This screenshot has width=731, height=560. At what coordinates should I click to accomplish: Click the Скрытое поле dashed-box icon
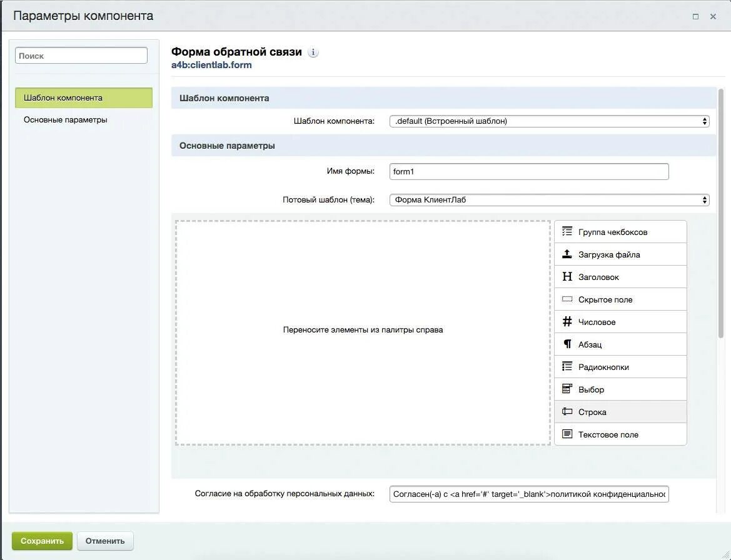coord(567,299)
